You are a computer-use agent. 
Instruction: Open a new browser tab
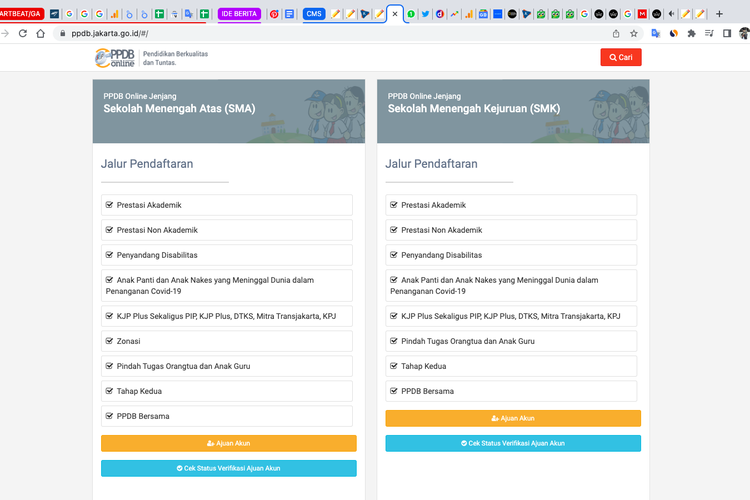(719, 14)
